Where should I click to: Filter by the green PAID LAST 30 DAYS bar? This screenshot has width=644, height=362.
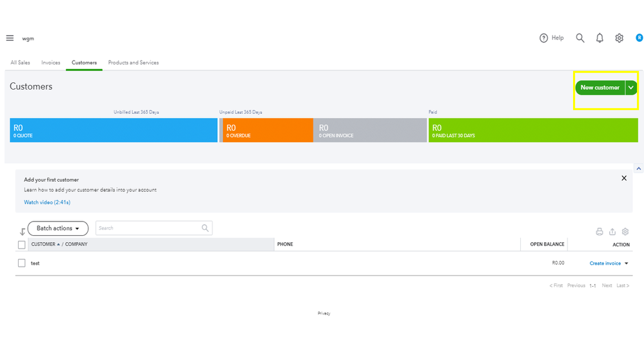533,131
